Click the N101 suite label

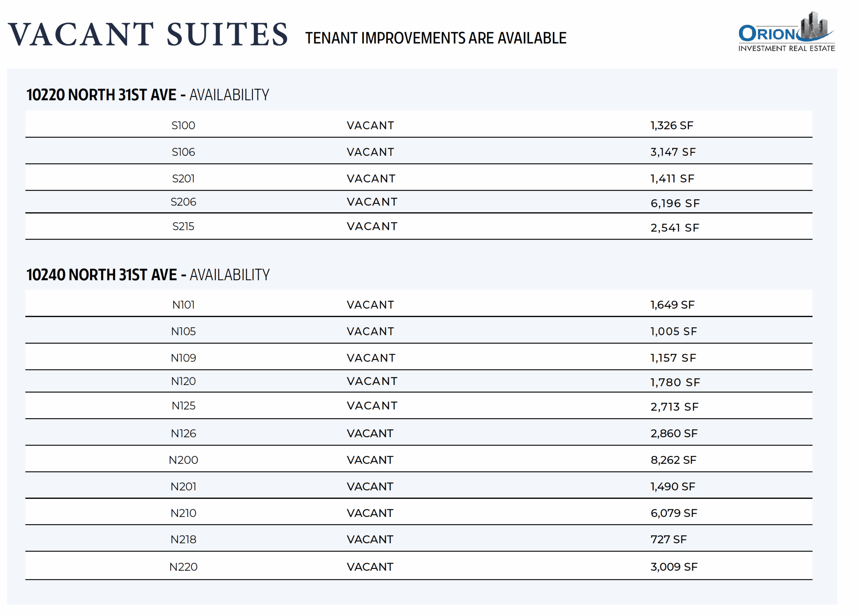tap(183, 304)
